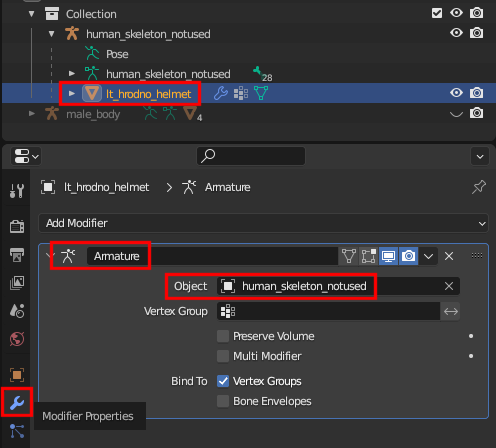This screenshot has height=448, width=496.
Task: Open the Output properties printer icon
Action: [17, 255]
